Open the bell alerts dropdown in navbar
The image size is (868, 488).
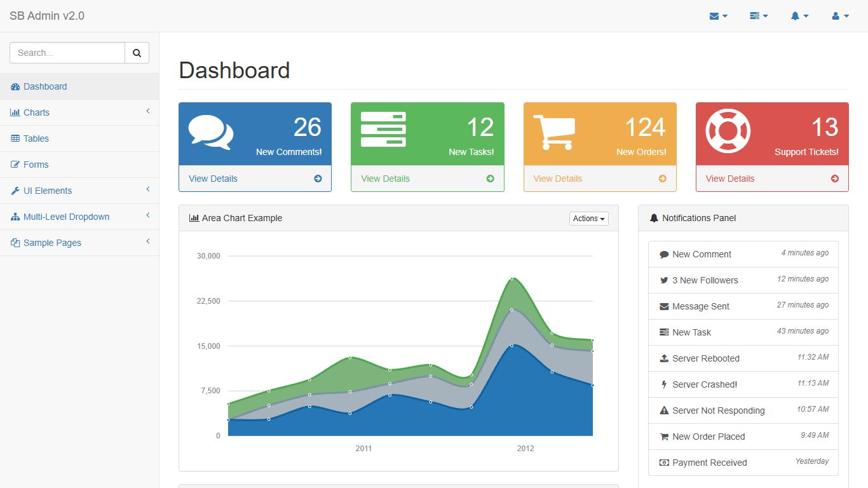[799, 16]
